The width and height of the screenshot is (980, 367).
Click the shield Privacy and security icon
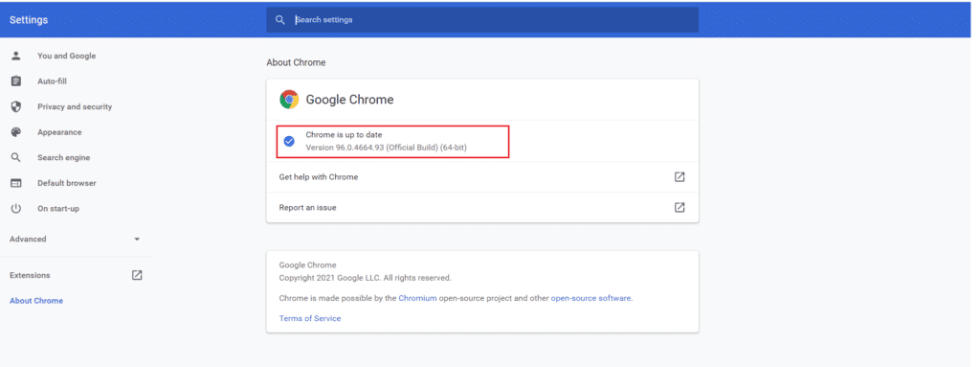tap(16, 106)
